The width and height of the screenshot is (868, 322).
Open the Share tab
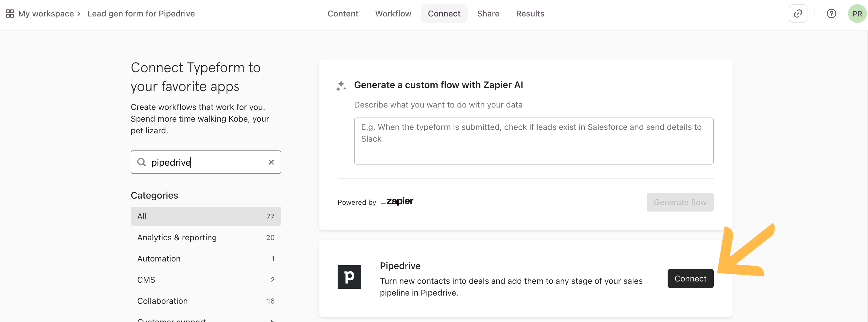click(488, 14)
